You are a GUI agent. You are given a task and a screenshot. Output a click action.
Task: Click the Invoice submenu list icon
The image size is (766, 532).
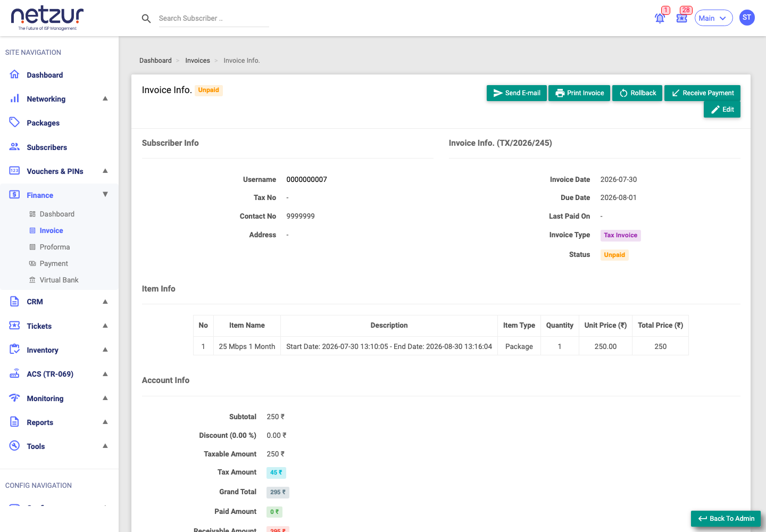pos(32,230)
